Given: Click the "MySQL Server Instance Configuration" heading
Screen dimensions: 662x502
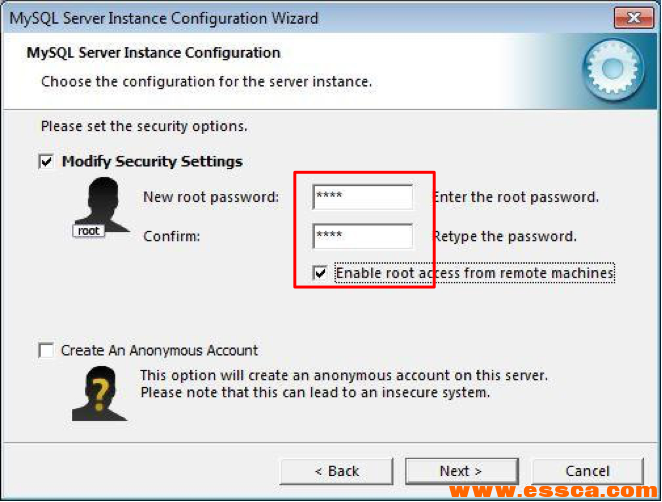Looking at the screenshot, I should click(x=153, y=53).
